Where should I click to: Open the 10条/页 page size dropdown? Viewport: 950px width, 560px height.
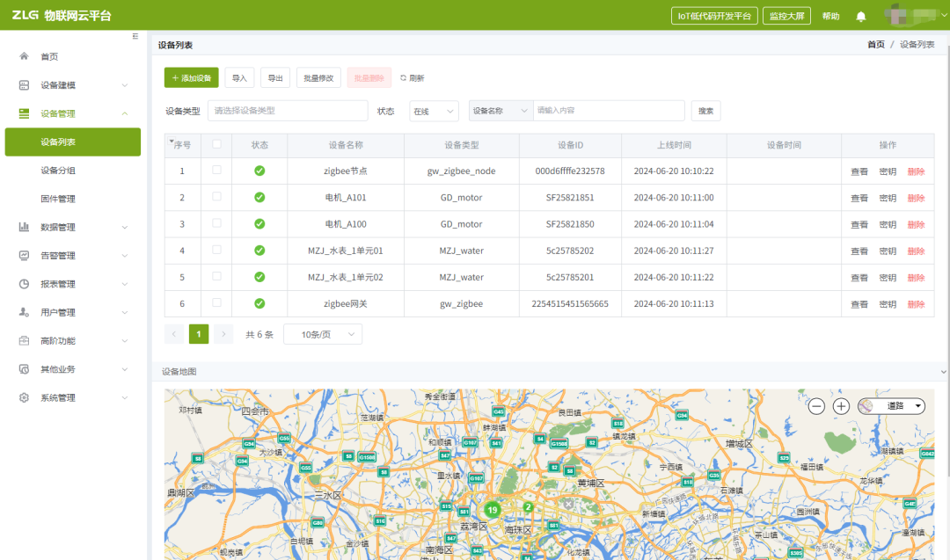tap(323, 334)
